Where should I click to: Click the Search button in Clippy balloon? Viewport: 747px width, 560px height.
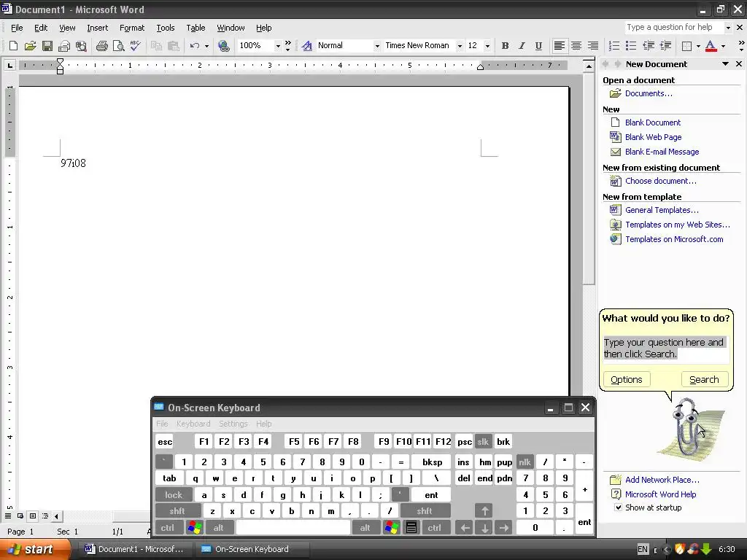click(704, 379)
